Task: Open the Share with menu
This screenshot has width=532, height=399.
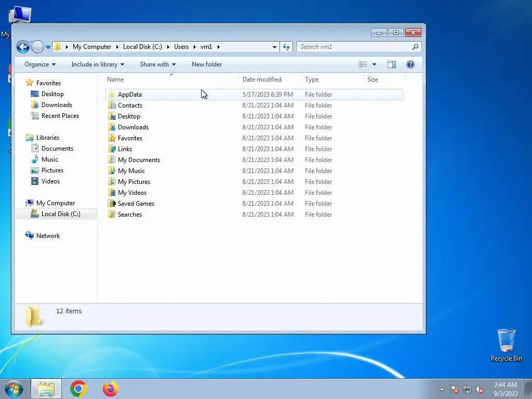Action: coord(158,64)
